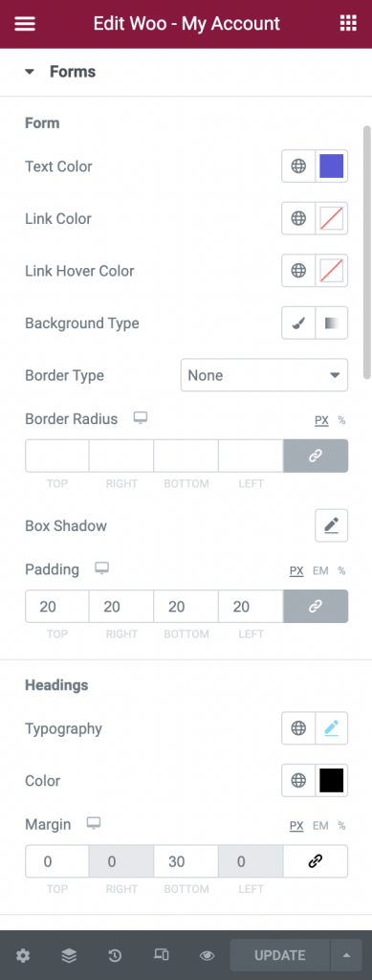Open the hamburger menu in header
372x980 pixels.
24,24
